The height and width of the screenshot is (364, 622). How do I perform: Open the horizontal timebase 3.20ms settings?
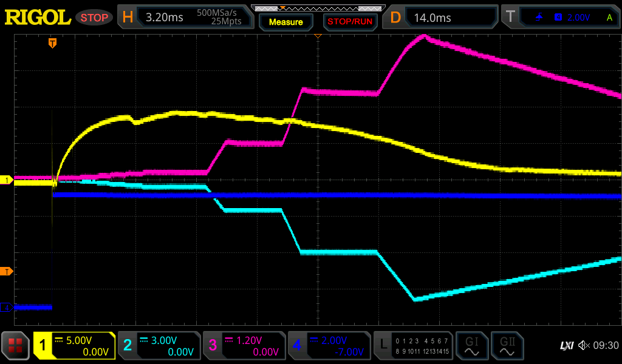coord(185,18)
